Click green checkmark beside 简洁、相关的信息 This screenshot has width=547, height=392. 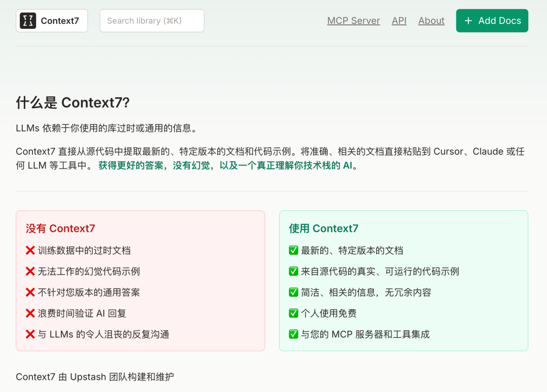coord(294,292)
